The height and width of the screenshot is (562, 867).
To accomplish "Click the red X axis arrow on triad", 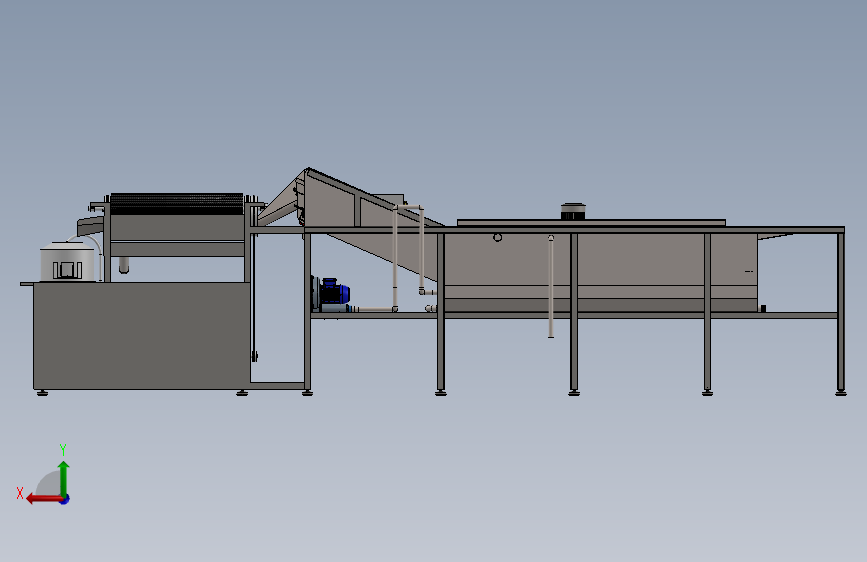I will click(43, 499).
